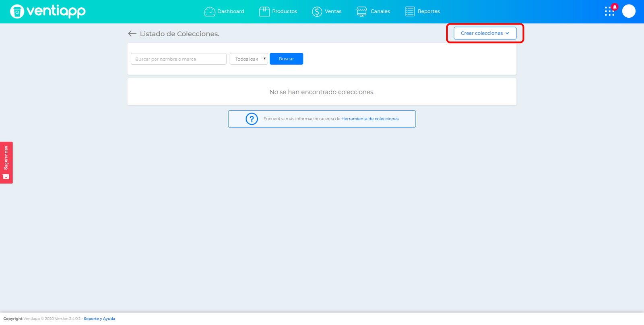
Task: Open the Productos menu
Action: coord(278,12)
